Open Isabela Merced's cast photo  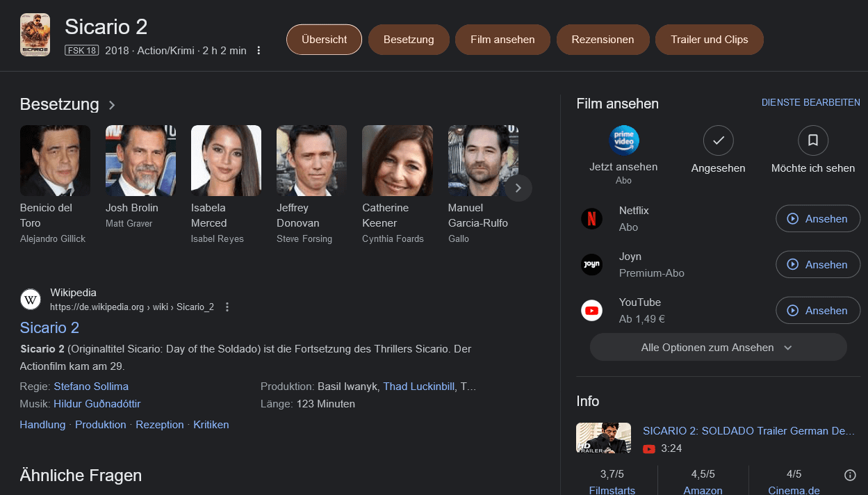pos(226,161)
